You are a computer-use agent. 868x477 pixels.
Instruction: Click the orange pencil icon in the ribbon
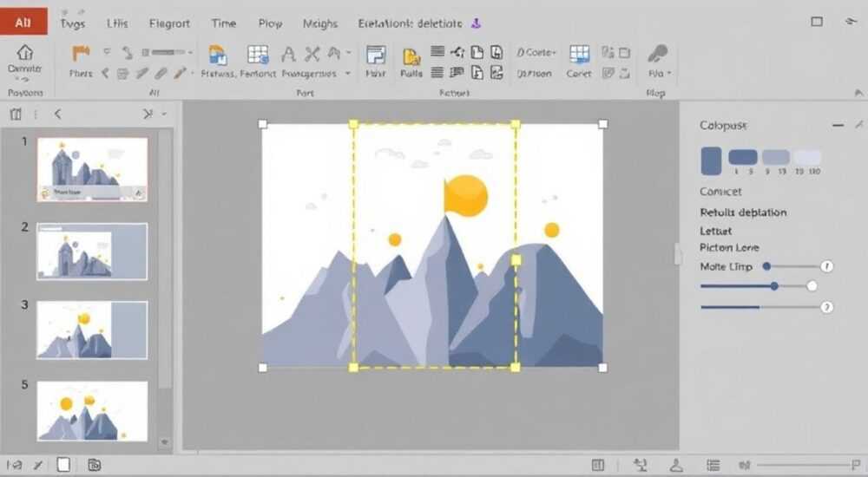pyautogui.click(x=180, y=73)
